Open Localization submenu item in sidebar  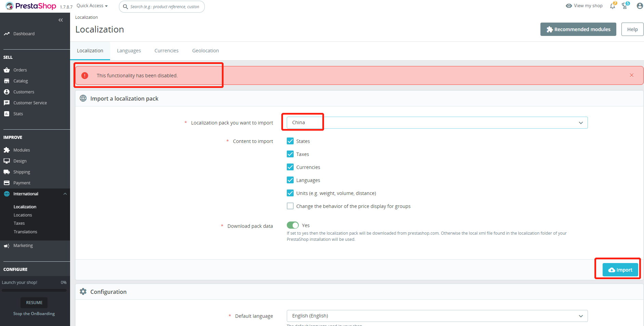25,207
